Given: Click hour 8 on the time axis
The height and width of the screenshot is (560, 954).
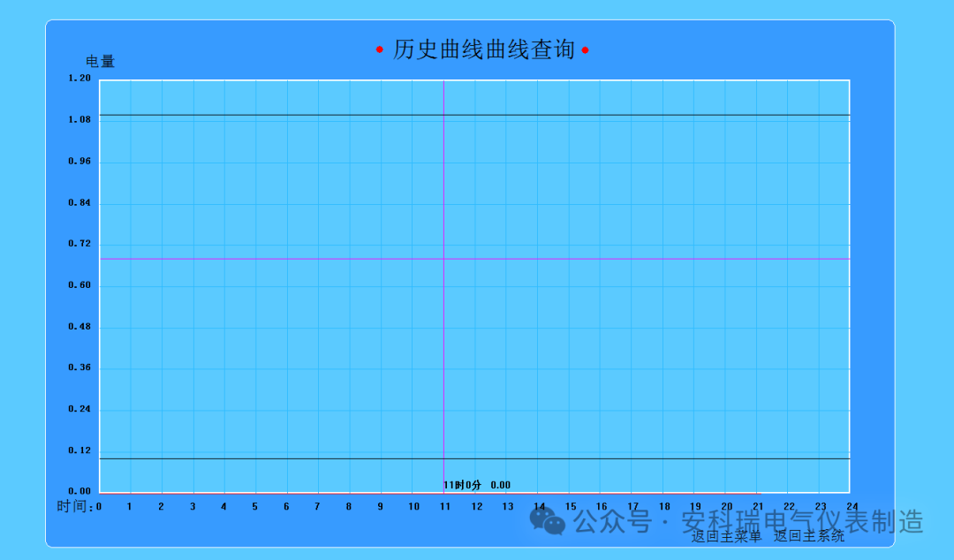Looking at the screenshot, I should [x=349, y=506].
